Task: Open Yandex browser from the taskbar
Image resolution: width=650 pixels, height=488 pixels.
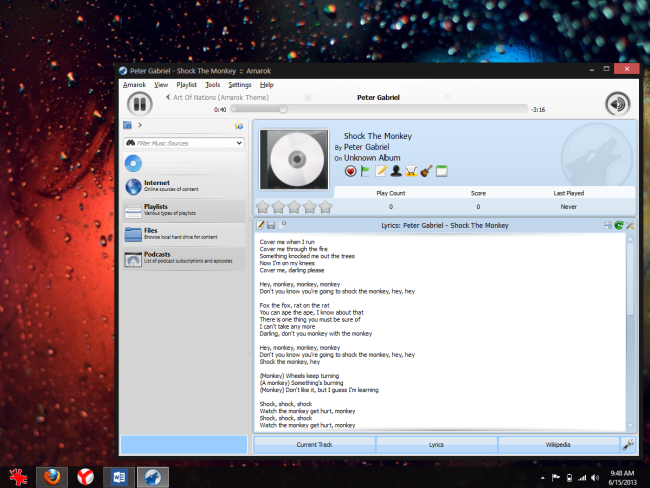Action: tap(85, 477)
